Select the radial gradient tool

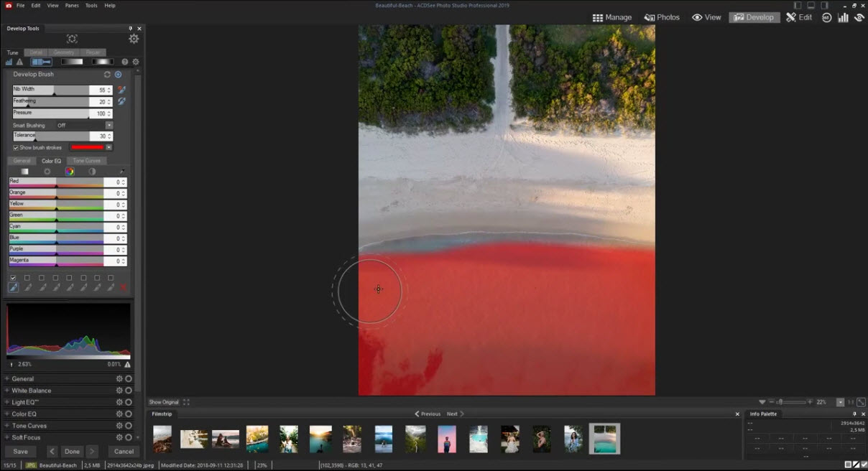click(102, 62)
